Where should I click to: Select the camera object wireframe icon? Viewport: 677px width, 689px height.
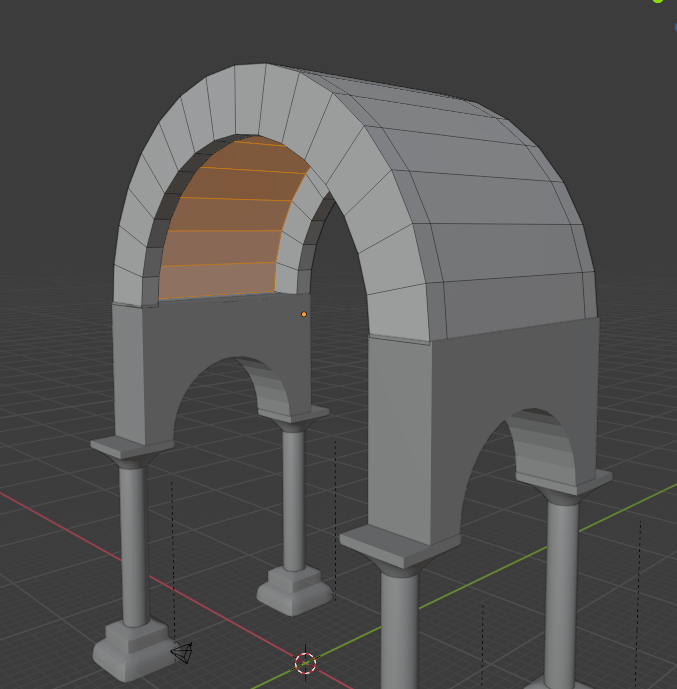coord(182,653)
